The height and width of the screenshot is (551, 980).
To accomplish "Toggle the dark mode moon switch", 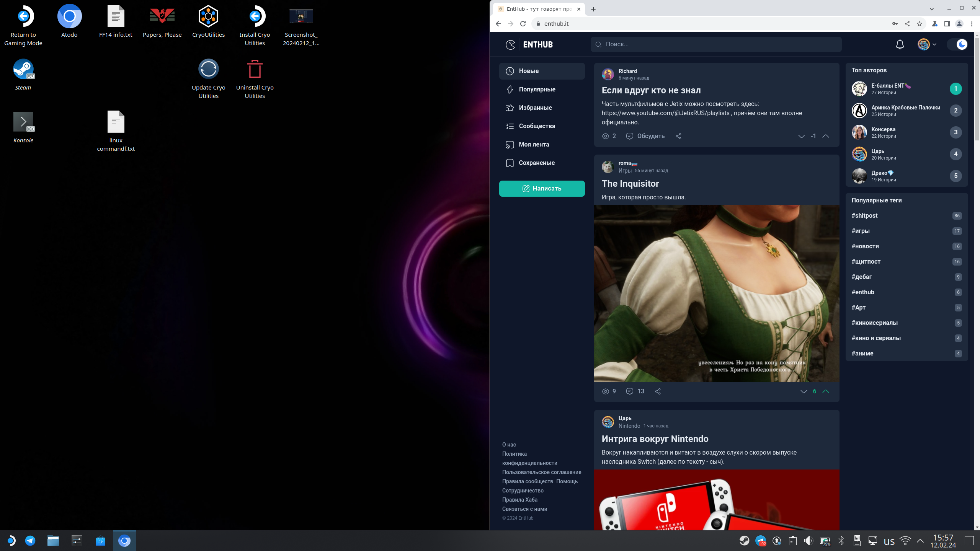I will point(958,44).
